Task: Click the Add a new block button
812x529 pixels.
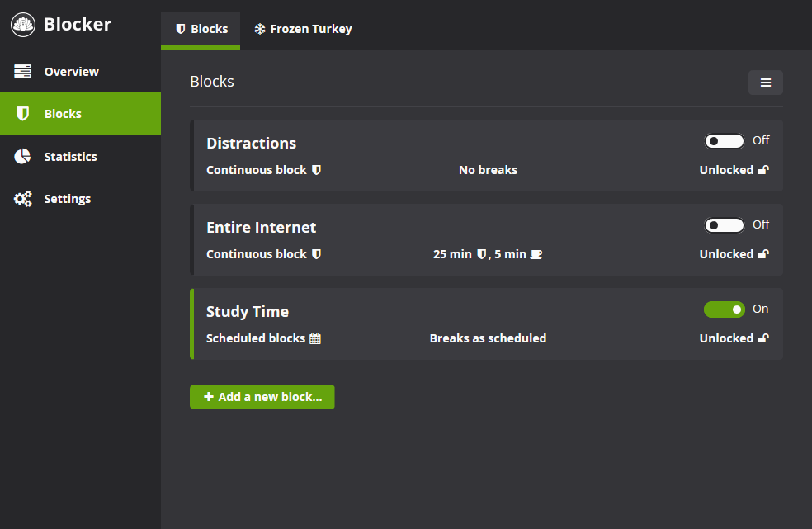Action: coord(262,397)
